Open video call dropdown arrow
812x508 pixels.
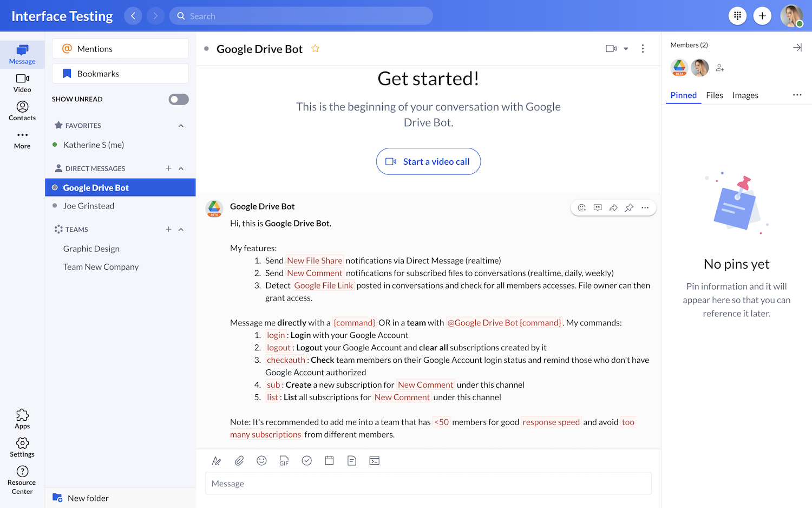click(x=626, y=49)
